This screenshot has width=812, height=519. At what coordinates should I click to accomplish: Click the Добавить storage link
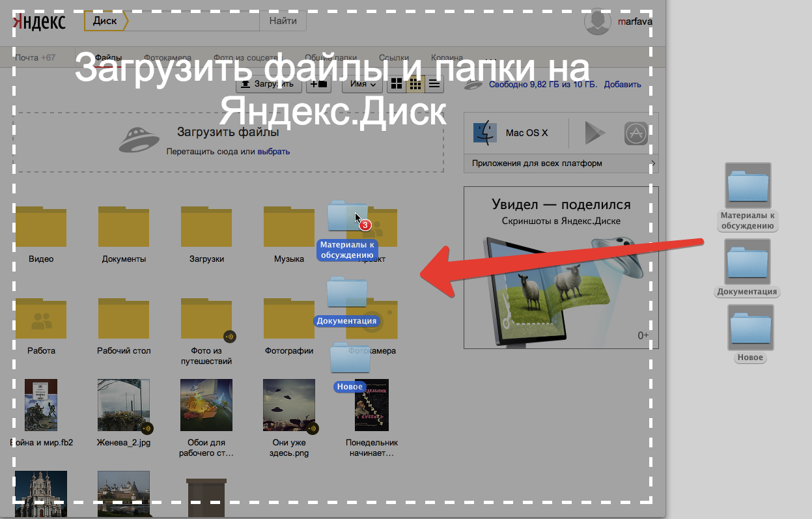[x=623, y=85]
